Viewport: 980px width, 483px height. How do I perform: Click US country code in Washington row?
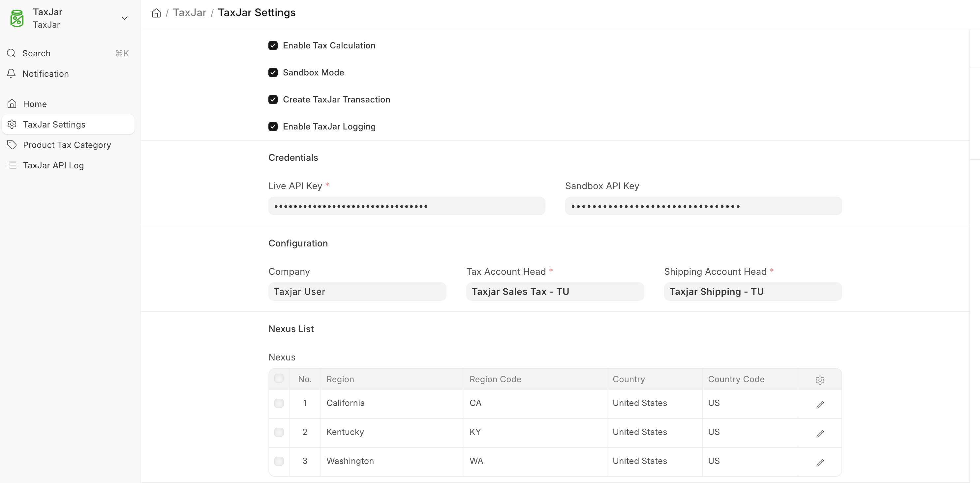[x=750, y=461]
